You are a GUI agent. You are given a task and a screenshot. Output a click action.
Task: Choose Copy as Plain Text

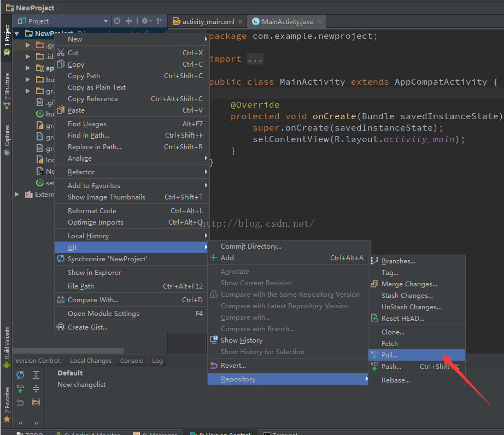pyautogui.click(x=132, y=87)
